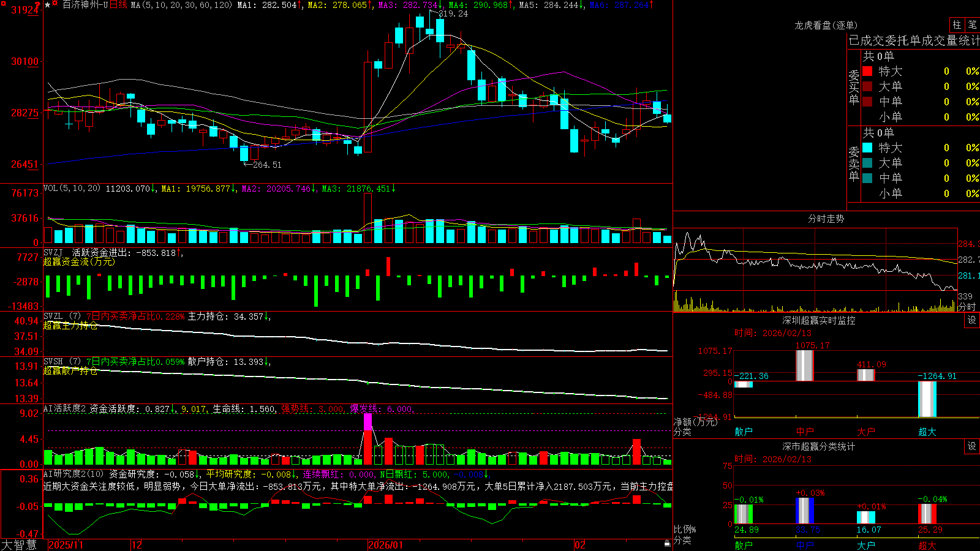
Task: Open 设 settings for 深圳超赢实时监控
Action: tap(972, 320)
